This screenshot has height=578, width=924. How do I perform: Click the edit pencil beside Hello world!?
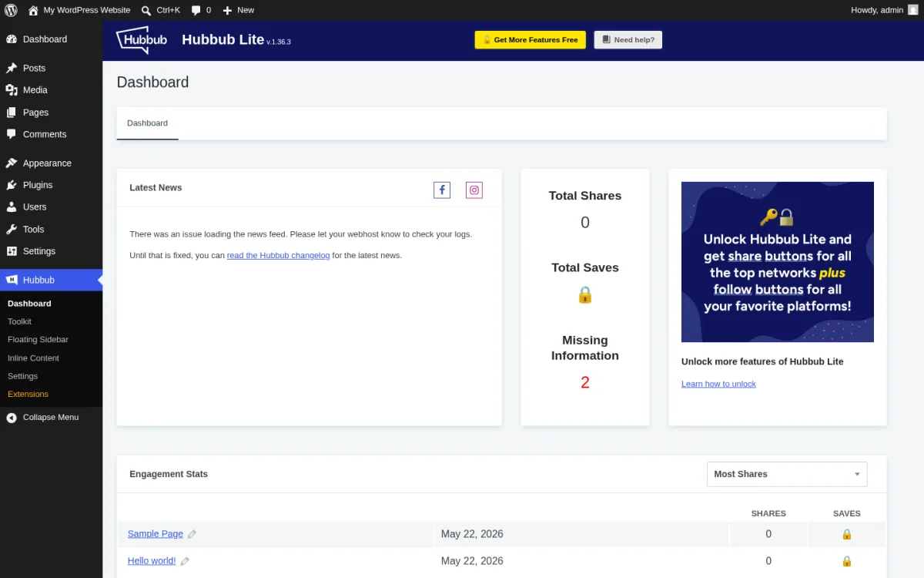point(185,561)
